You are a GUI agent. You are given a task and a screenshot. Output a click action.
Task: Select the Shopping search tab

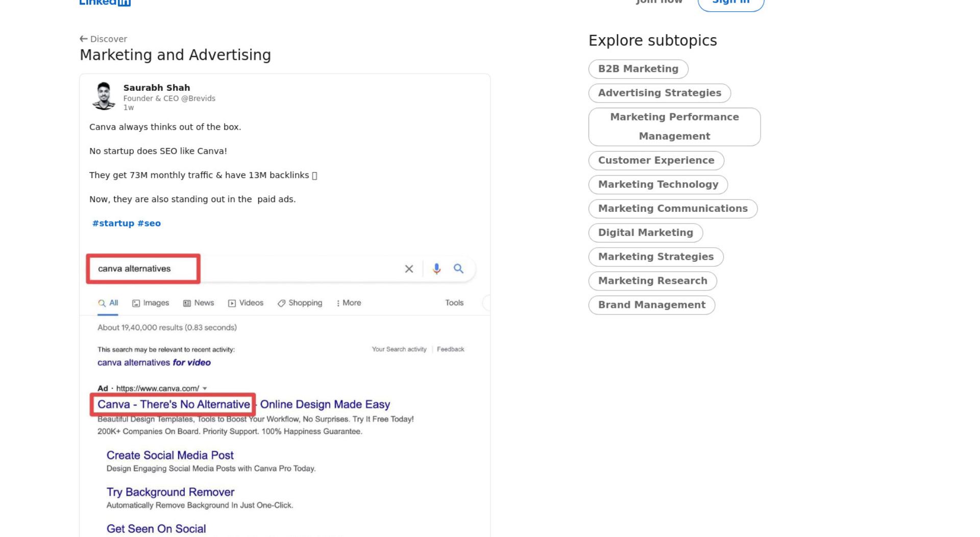pyautogui.click(x=300, y=303)
